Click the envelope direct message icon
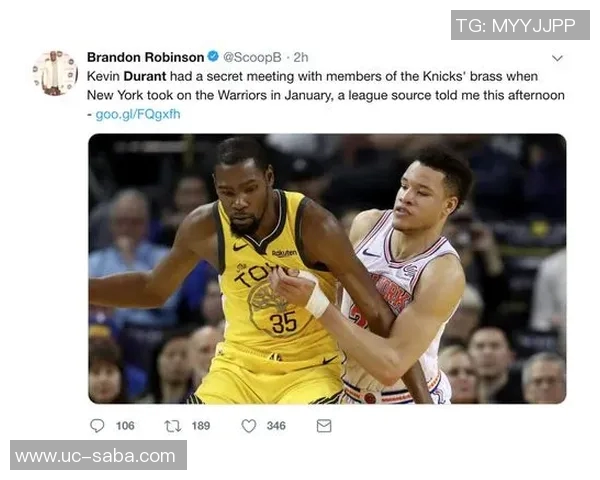 (324, 426)
